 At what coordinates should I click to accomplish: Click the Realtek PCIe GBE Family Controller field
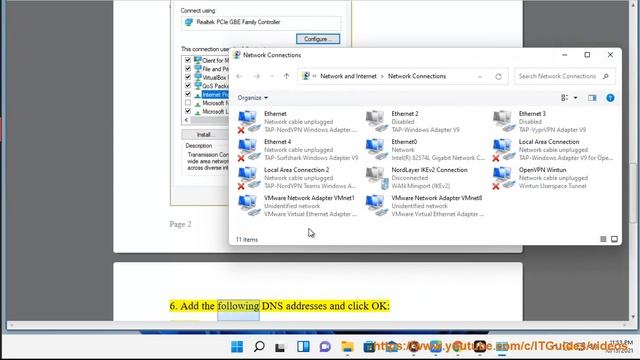[x=261, y=22]
